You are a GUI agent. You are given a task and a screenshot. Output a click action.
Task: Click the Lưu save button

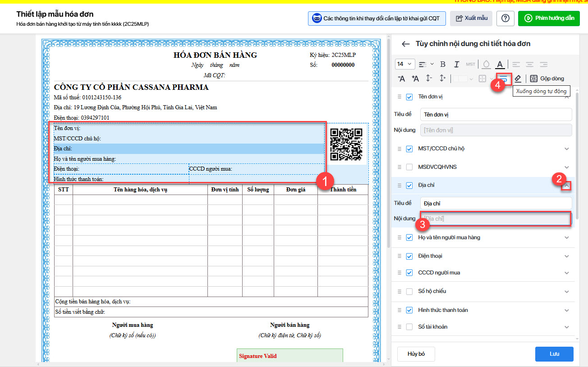pos(554,354)
